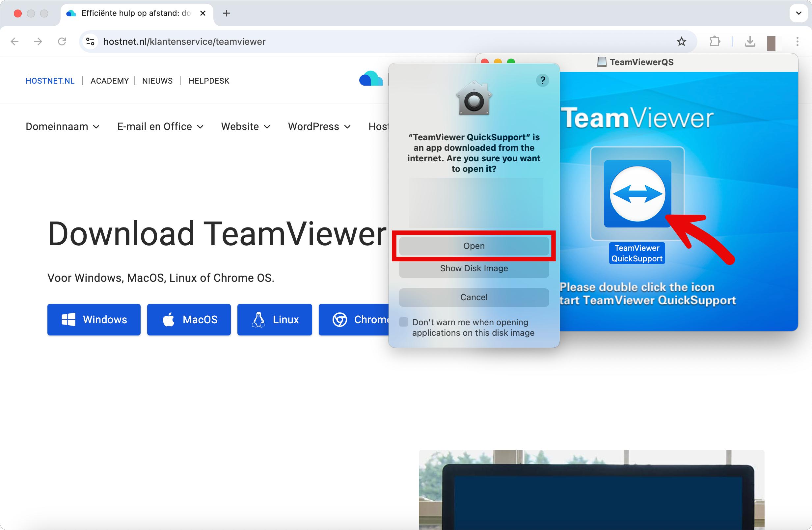Click the Hostnet cloud logo
812x530 pixels.
pos(371,79)
